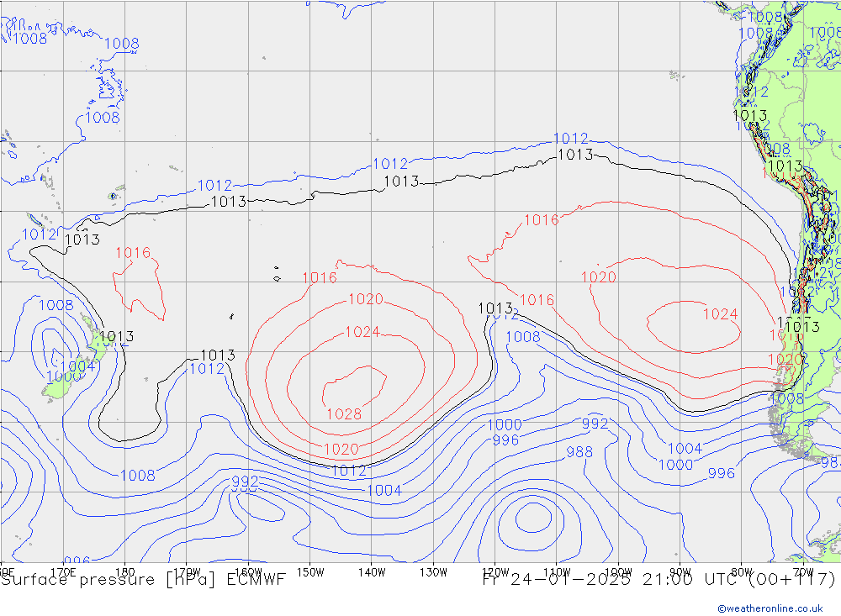Select the 150W longitude label
The height and width of the screenshot is (616, 841).
coord(310,572)
